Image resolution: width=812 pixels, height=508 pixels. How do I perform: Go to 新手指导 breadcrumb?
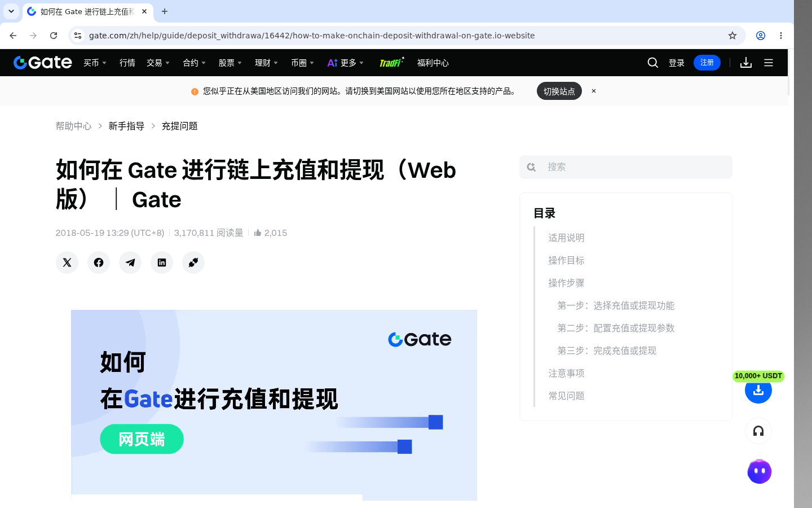tap(126, 126)
